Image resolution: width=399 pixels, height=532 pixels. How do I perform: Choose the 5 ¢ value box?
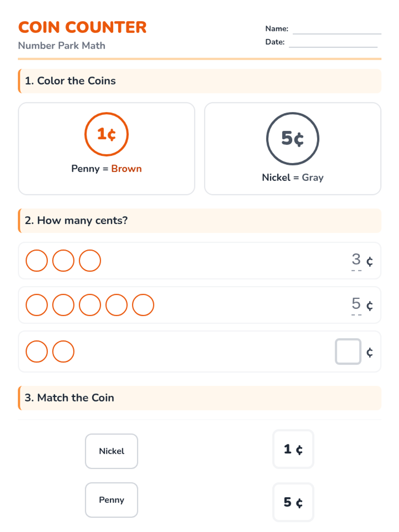pos(293,502)
